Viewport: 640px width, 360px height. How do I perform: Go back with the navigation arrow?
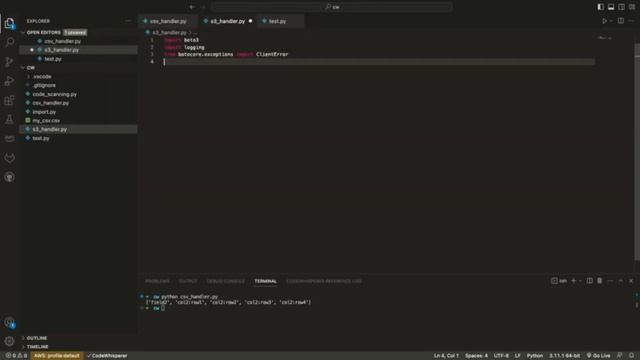coord(192,7)
